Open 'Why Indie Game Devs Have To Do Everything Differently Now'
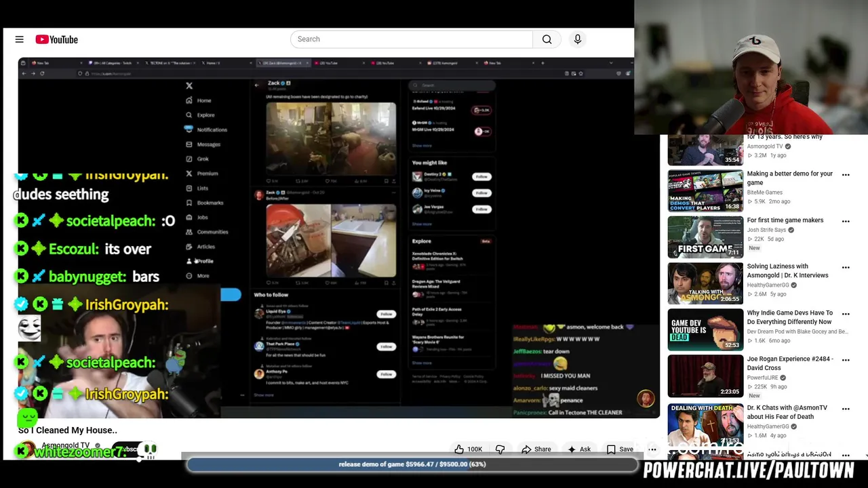This screenshot has height=488, width=868. coord(789,317)
